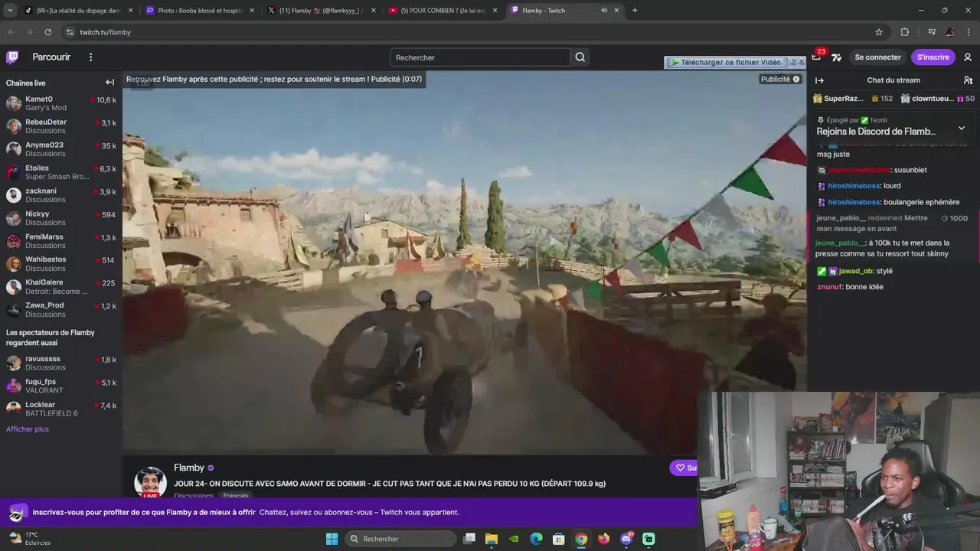Switch to the POUR COMBIEN YouTube tab
Image resolution: width=980 pixels, height=551 pixels.
coord(443,11)
